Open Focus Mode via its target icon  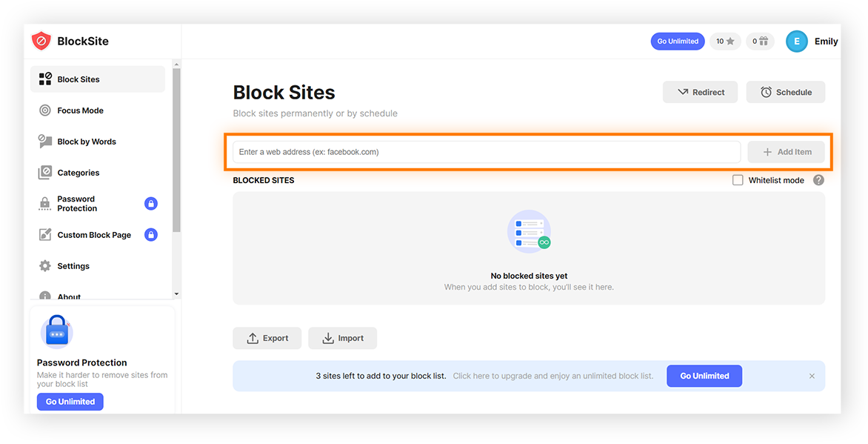point(46,110)
